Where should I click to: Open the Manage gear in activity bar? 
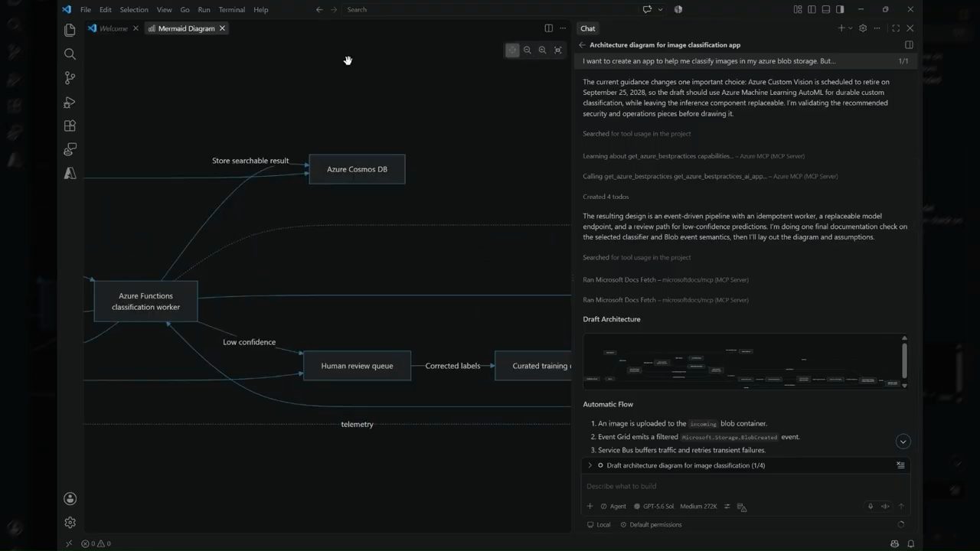click(70, 522)
